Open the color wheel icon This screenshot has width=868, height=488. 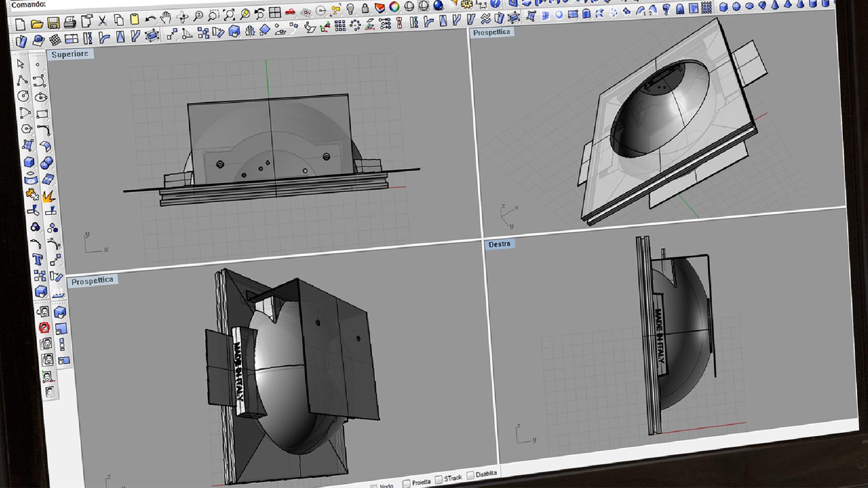click(394, 7)
